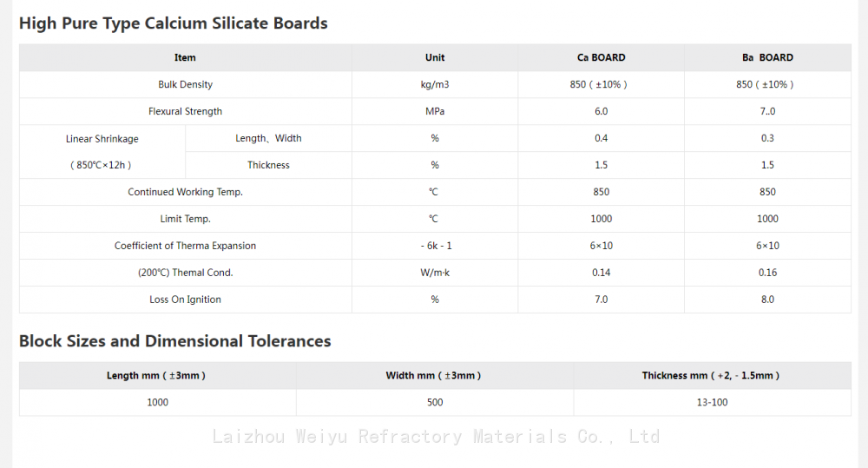This screenshot has height=468, width=868.
Task: Click the "Ba BOARD" column header
Action: [x=767, y=57]
